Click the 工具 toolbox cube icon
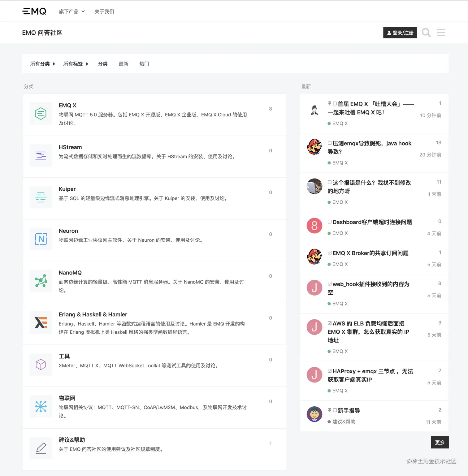Screen dimensions: 468x476 point(41,364)
